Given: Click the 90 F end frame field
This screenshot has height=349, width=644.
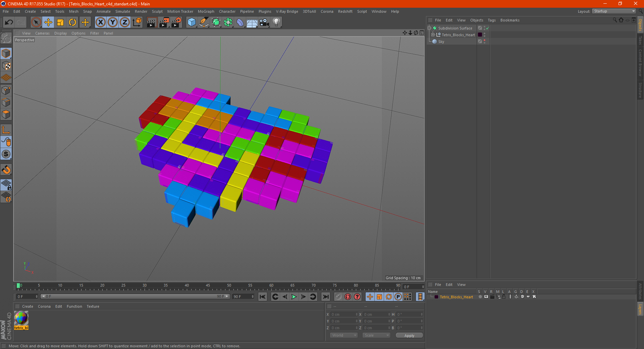Looking at the screenshot, I should pyautogui.click(x=243, y=297).
